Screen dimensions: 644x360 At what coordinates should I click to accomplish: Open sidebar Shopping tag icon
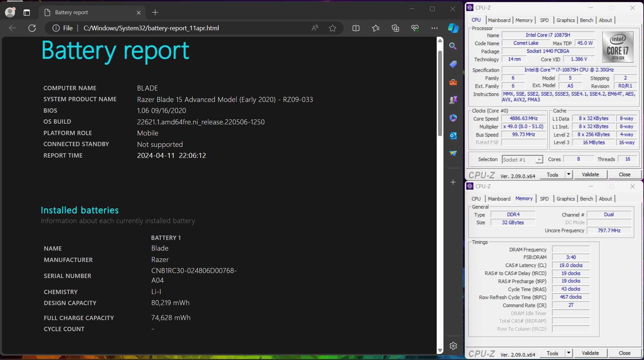click(453, 64)
